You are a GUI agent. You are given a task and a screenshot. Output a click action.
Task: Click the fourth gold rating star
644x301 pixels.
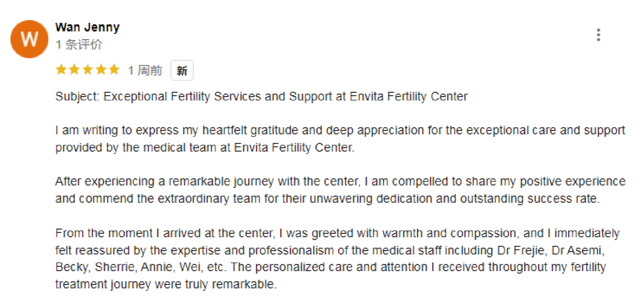pos(101,70)
